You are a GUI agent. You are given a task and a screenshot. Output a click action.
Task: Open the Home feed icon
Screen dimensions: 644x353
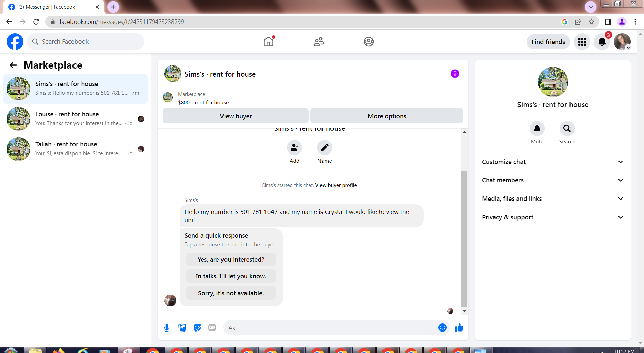coord(268,42)
